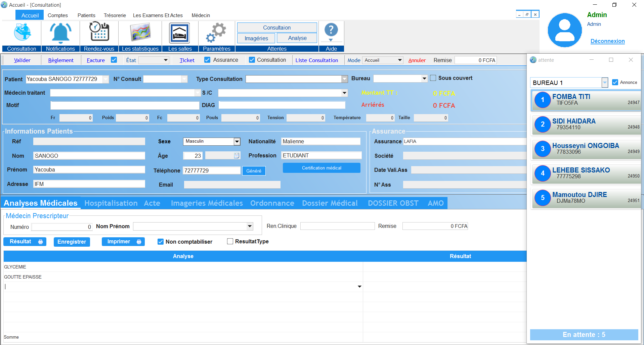Viewport: 644px width, 345px height.
Task: Uncheck the Non comptabiliser checkbox
Action: click(161, 242)
